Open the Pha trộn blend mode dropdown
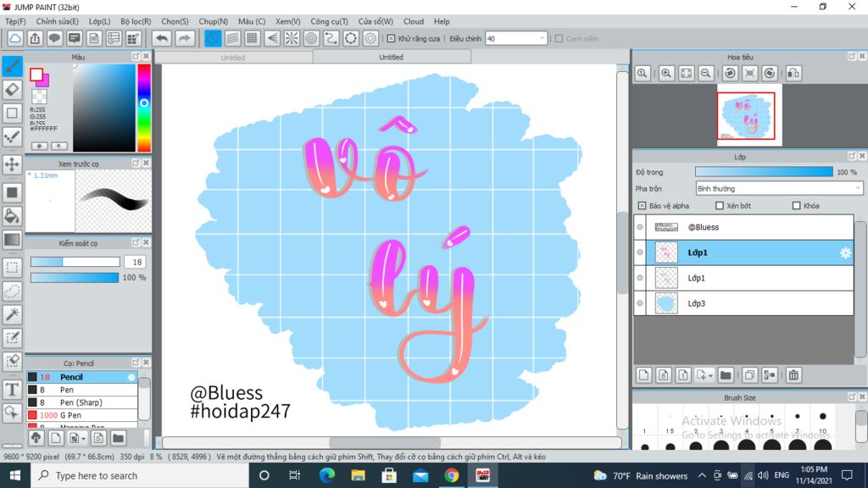The width and height of the screenshot is (868, 488). pos(779,189)
